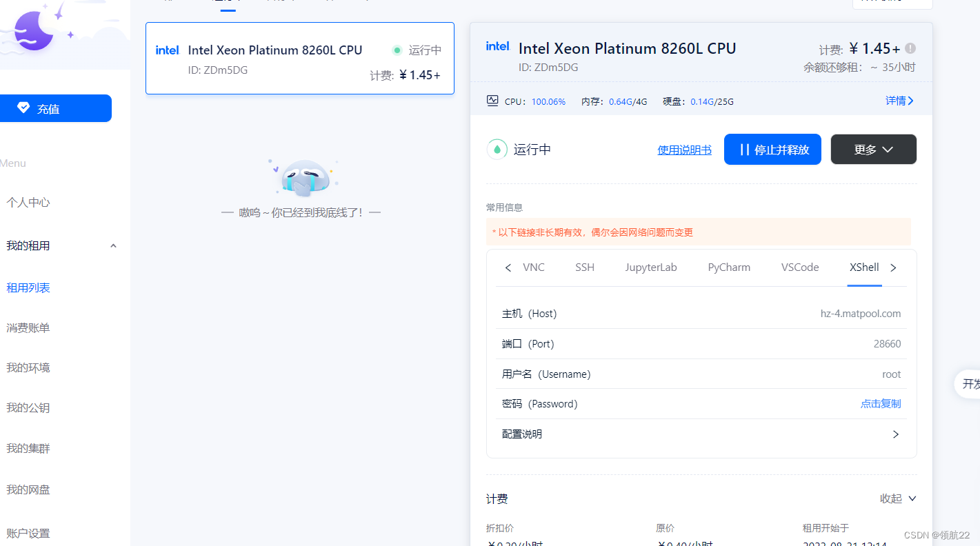Viewport: 980px width, 546px height.
Task: Click the host value hz-4.matpool.com
Action: pyautogui.click(x=861, y=314)
